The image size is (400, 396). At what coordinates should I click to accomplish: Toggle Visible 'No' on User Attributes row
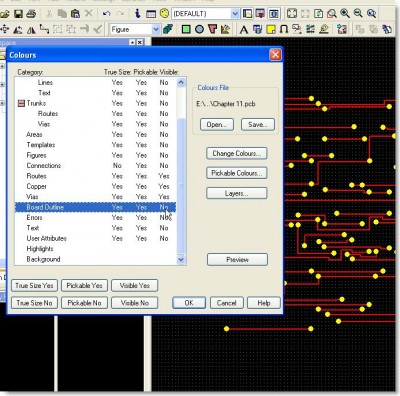(164, 238)
